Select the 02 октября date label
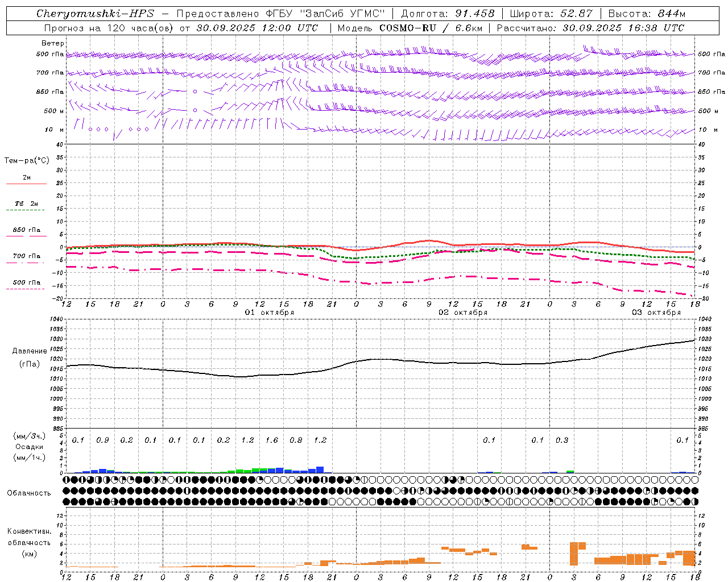Image resolution: width=728 pixels, height=582 pixels. [463, 313]
